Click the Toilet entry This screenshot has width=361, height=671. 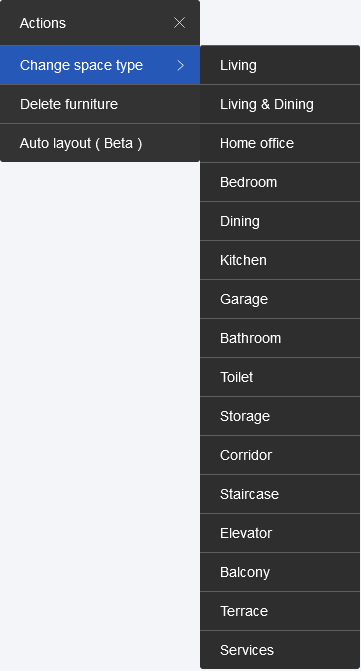[x=280, y=377]
